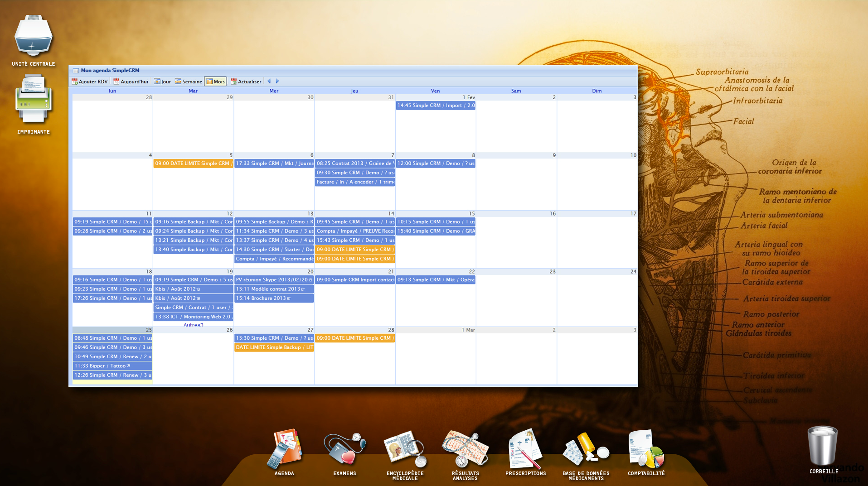Open 14:45 Simple CRM Import event
The height and width of the screenshot is (486, 868).
click(x=436, y=106)
